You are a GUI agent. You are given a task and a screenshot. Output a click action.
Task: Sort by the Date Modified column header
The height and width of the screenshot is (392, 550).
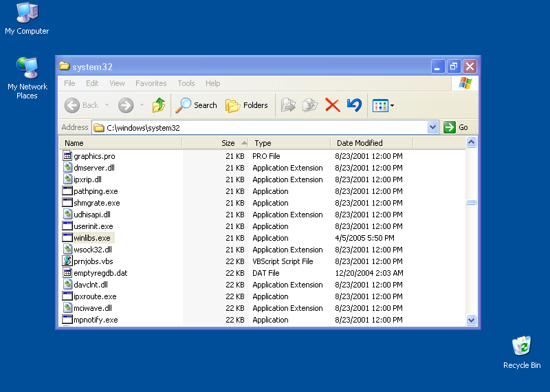click(372, 143)
